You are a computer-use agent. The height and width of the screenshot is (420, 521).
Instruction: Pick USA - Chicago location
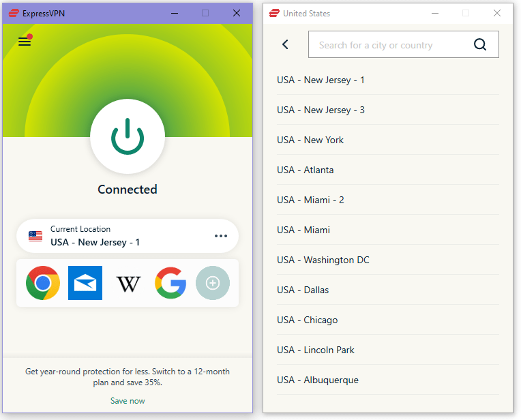[388, 320]
